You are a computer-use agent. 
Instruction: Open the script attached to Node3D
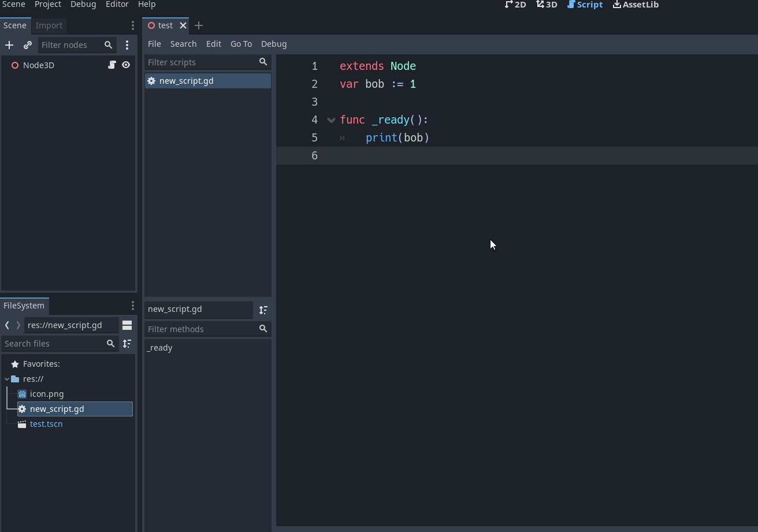[x=112, y=65]
